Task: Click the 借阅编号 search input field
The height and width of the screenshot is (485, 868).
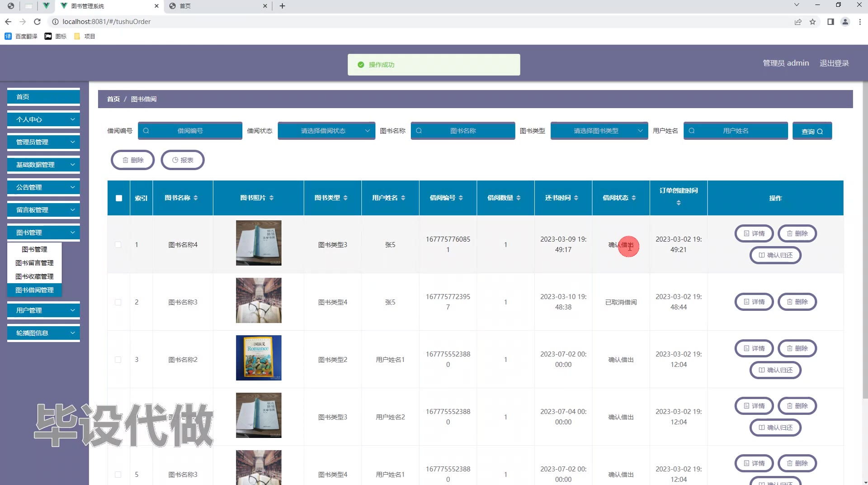Action: [190, 131]
